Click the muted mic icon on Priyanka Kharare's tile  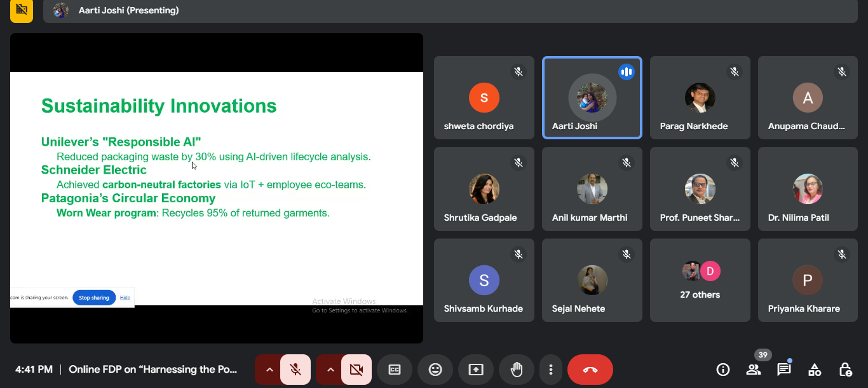coord(842,254)
